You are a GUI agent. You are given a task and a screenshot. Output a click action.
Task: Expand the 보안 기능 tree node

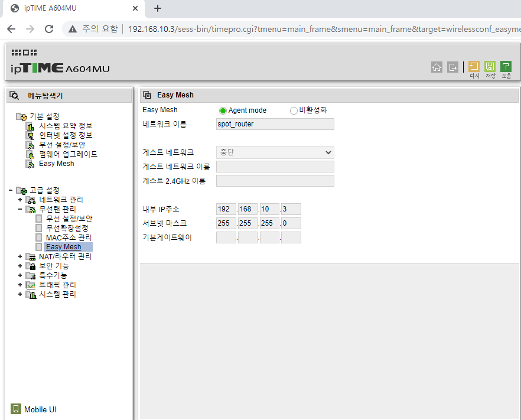coord(20,266)
